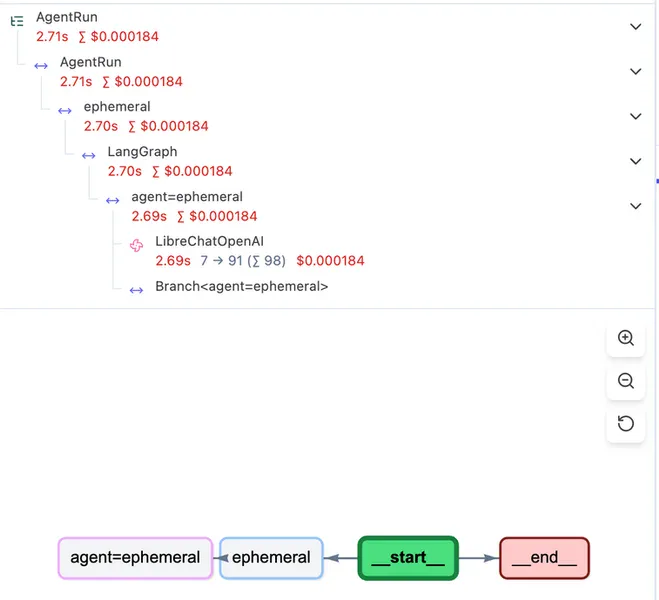Click the span icon next to LangGraph

pyautogui.click(x=89, y=155)
